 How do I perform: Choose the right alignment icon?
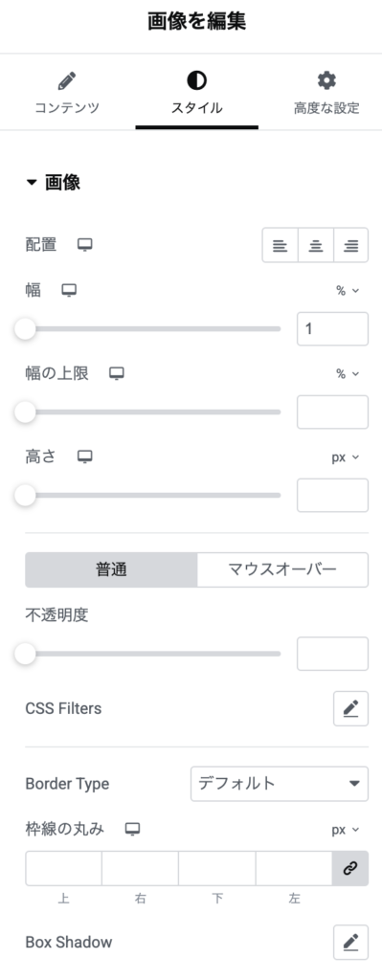[350, 245]
